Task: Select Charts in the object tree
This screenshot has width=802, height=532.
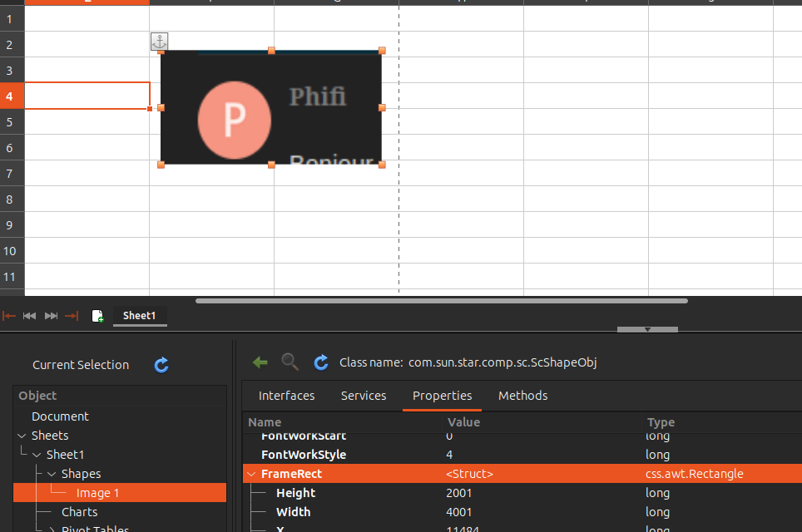Action: click(79, 512)
